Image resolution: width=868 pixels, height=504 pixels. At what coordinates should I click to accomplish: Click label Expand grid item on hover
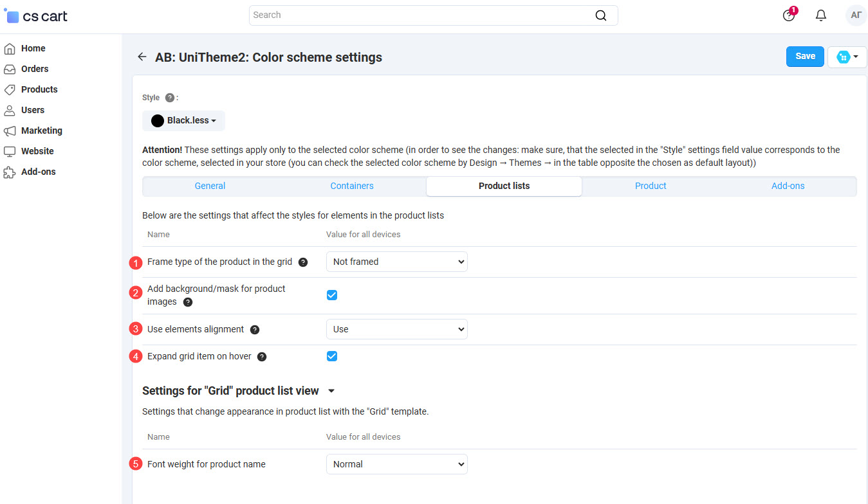tap(199, 356)
